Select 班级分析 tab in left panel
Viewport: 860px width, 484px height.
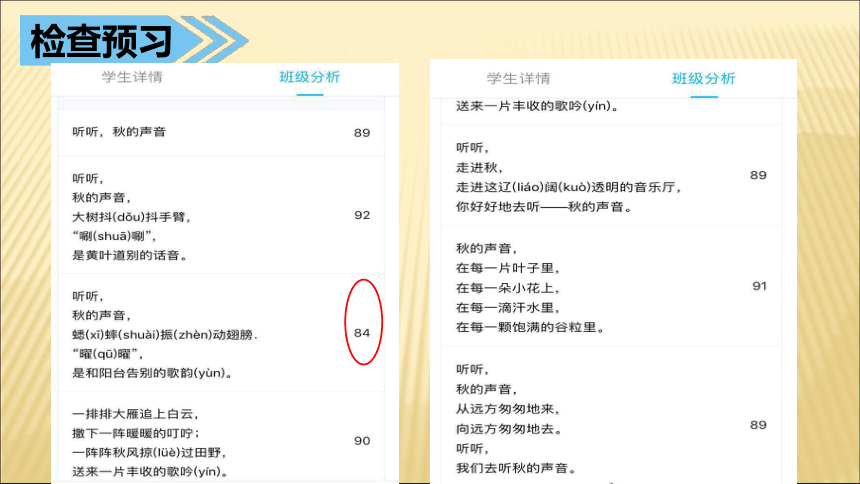point(310,77)
